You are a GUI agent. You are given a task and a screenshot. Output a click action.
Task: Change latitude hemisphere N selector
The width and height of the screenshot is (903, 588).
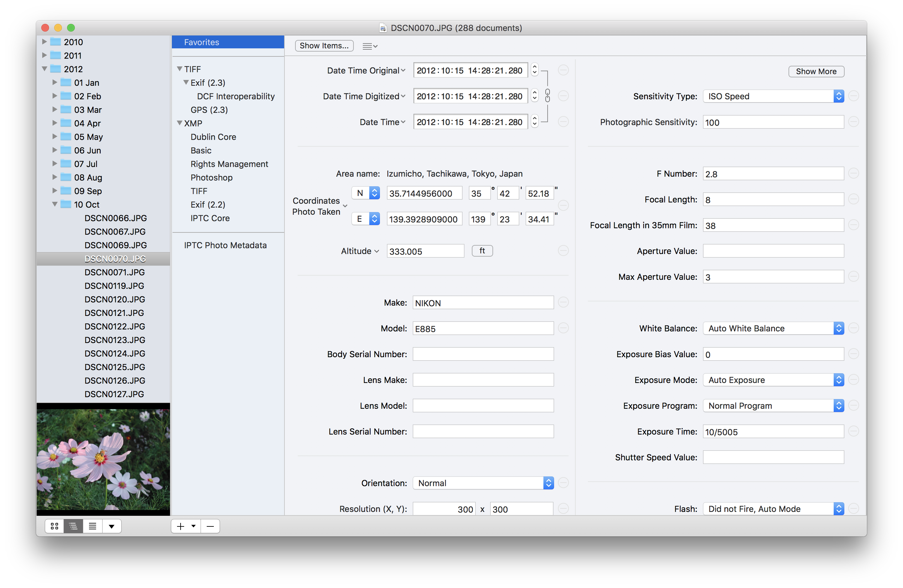click(366, 193)
